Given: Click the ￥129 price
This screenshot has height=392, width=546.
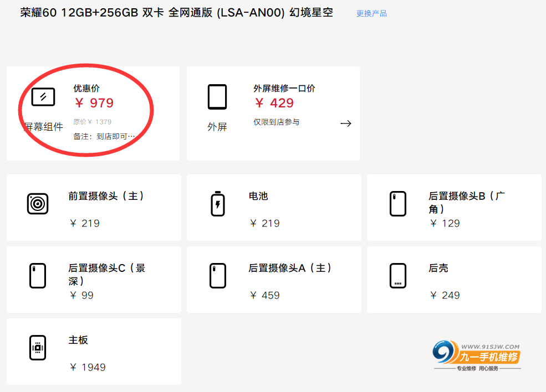Looking at the screenshot, I should pyautogui.click(x=445, y=223).
